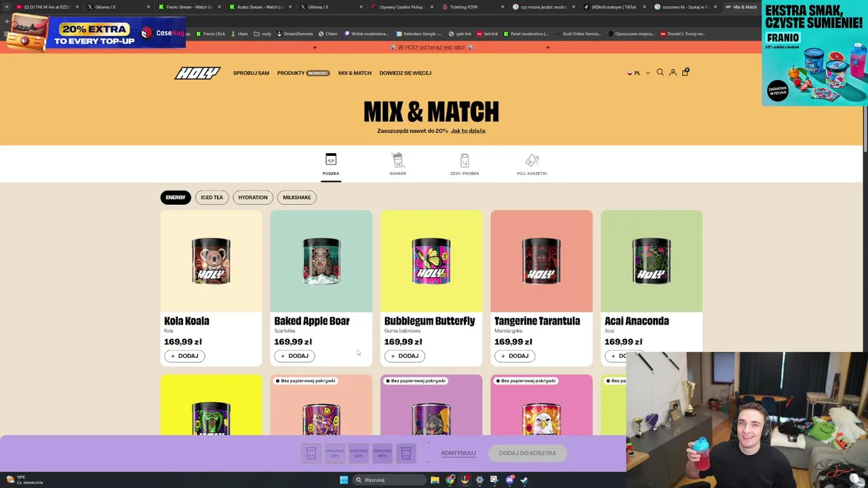Go to Mix & Match menu item
868x488 pixels.
point(355,73)
